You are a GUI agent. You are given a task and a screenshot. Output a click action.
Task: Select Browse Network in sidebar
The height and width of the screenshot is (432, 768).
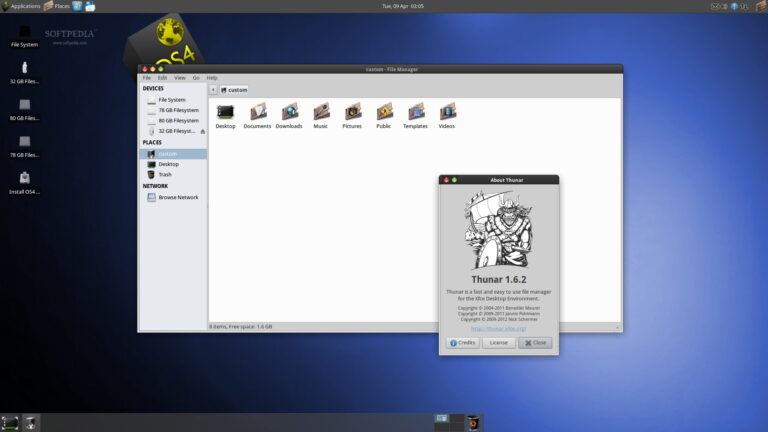(x=178, y=197)
